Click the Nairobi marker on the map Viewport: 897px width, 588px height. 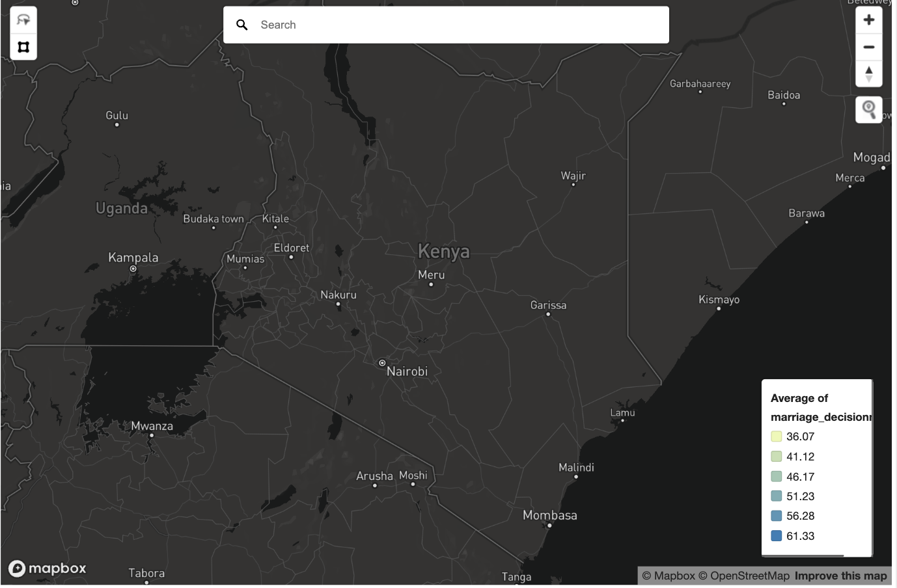point(381,362)
